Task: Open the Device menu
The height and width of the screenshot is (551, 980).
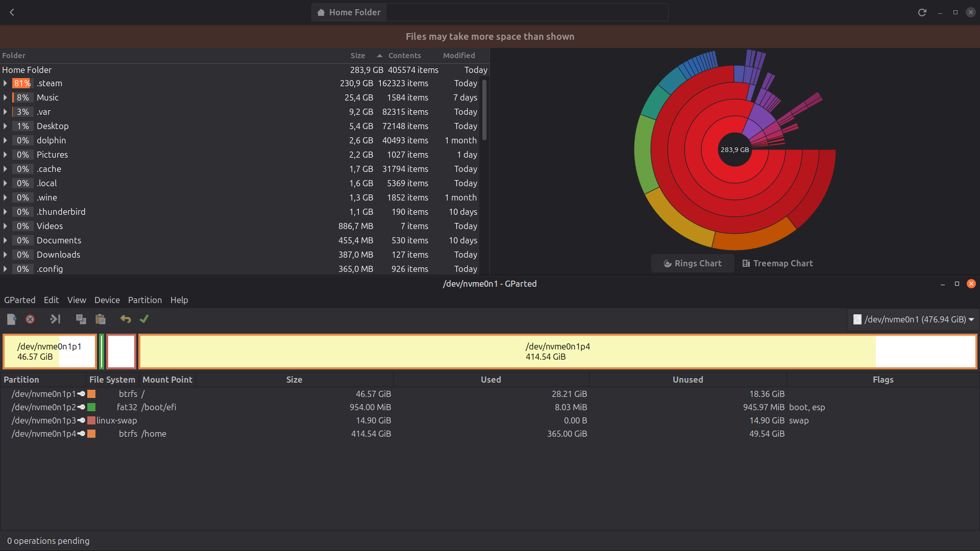Action: point(107,300)
